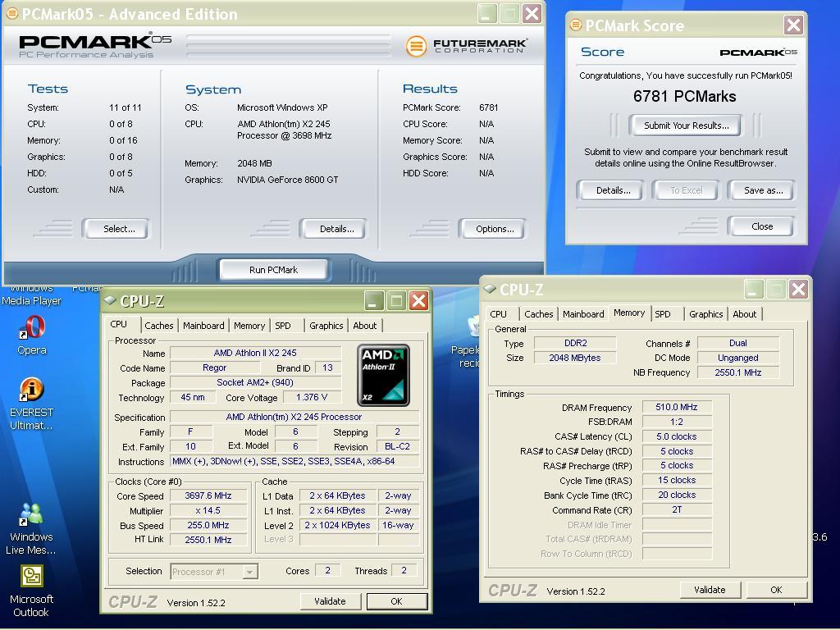
Task: Open About tab in left CPU-Z window
Action: [x=365, y=325]
